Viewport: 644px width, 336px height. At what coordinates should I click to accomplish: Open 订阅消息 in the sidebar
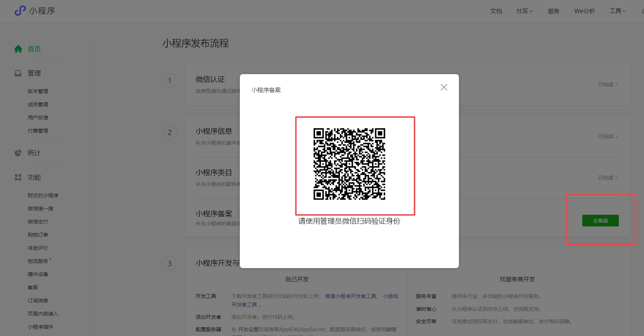38,301
